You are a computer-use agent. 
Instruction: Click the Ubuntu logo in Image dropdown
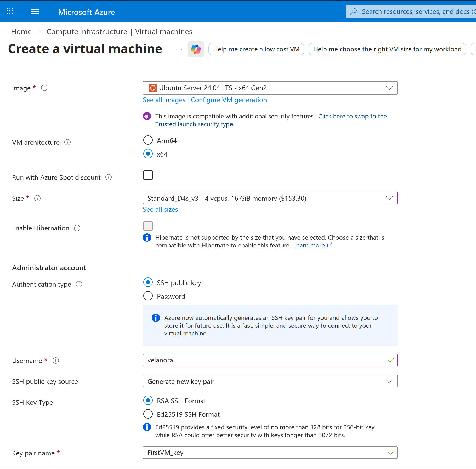[x=152, y=88]
